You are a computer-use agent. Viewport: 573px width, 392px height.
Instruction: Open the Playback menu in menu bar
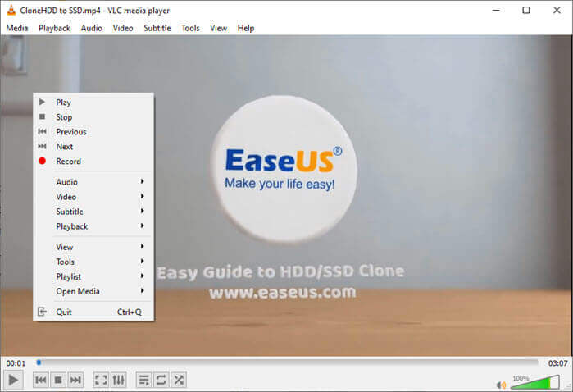[54, 28]
